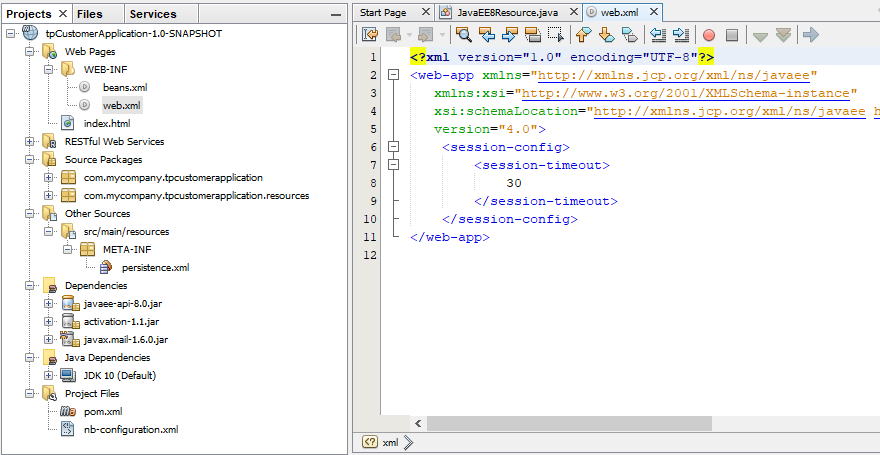
Task: Collapse the Other Sources node
Action: [x=30, y=214]
